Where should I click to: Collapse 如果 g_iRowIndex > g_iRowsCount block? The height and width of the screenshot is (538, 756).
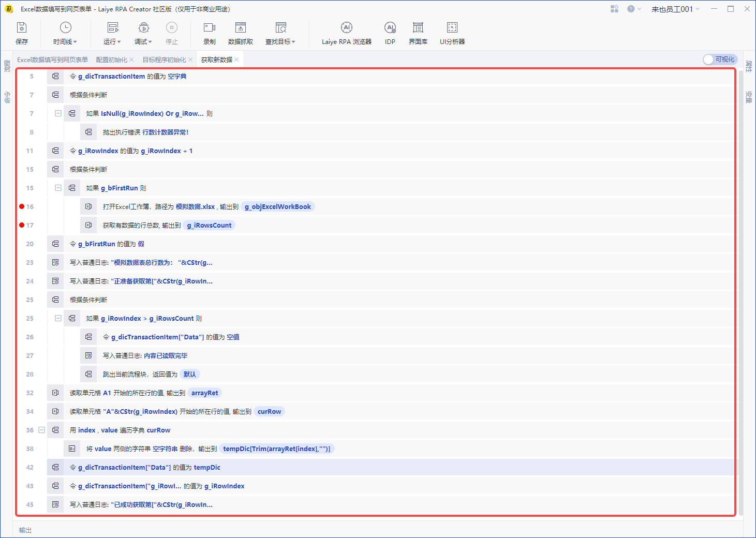58,318
